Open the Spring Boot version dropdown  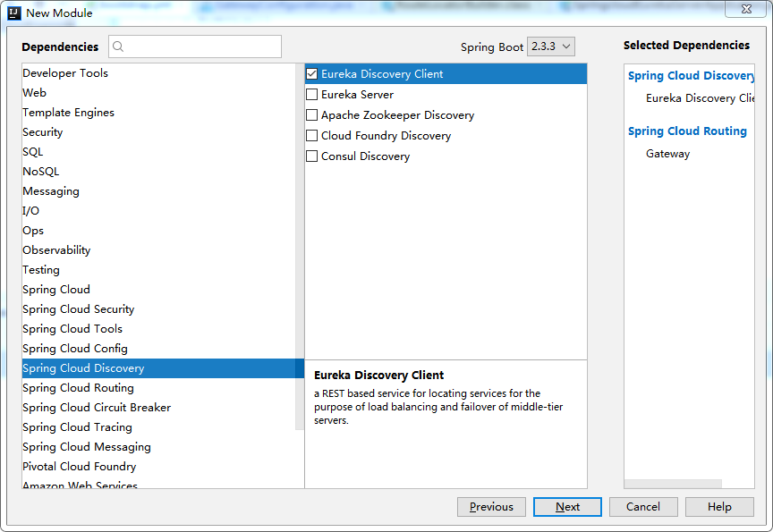pyautogui.click(x=550, y=46)
